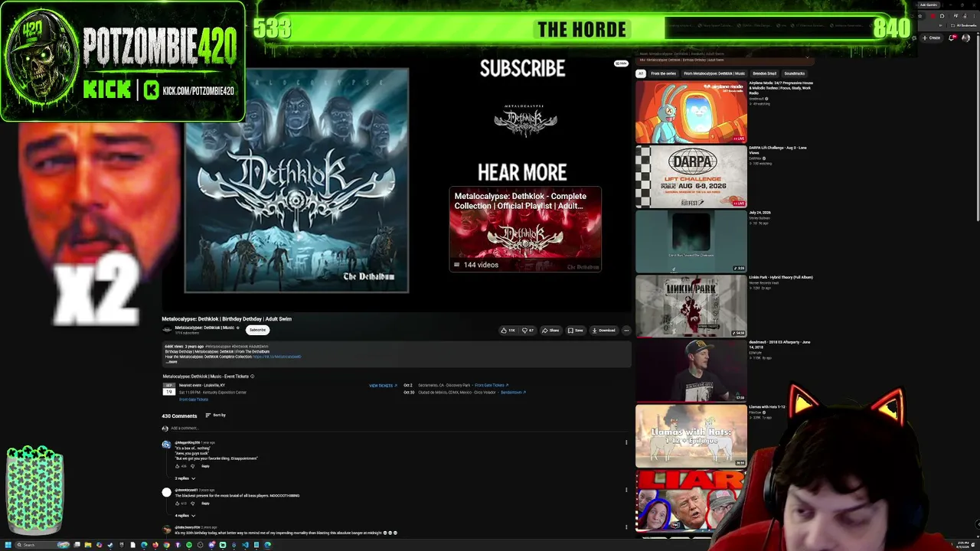Select From Metalocalypse: Dethklok | Music chip
The width and height of the screenshot is (980, 551).
pos(714,73)
